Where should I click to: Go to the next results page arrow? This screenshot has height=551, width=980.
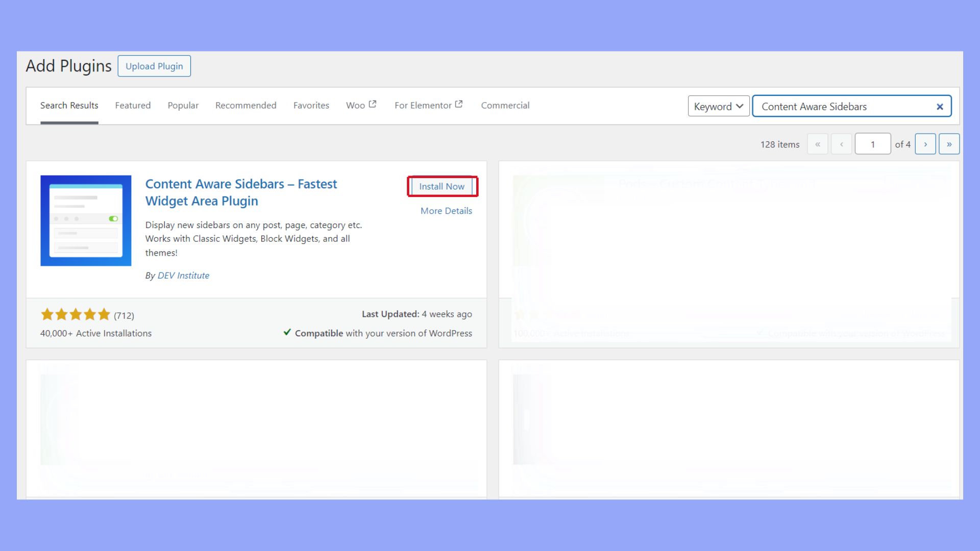(x=925, y=144)
